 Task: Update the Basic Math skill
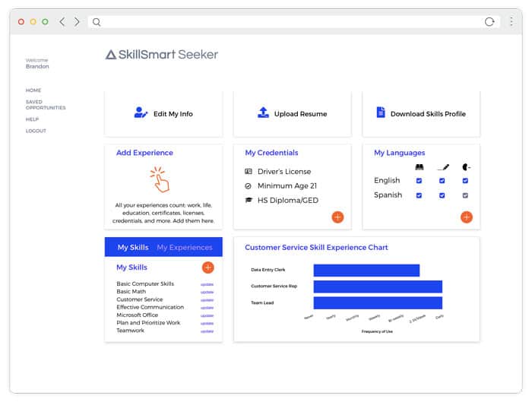[x=207, y=293]
